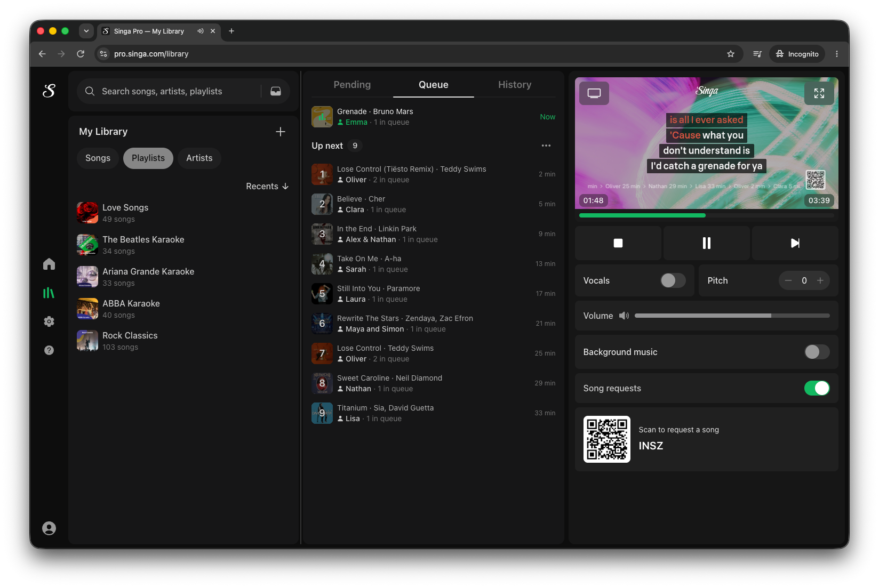Open the ABBA Karaoke playlist
879x588 pixels.
(183, 309)
